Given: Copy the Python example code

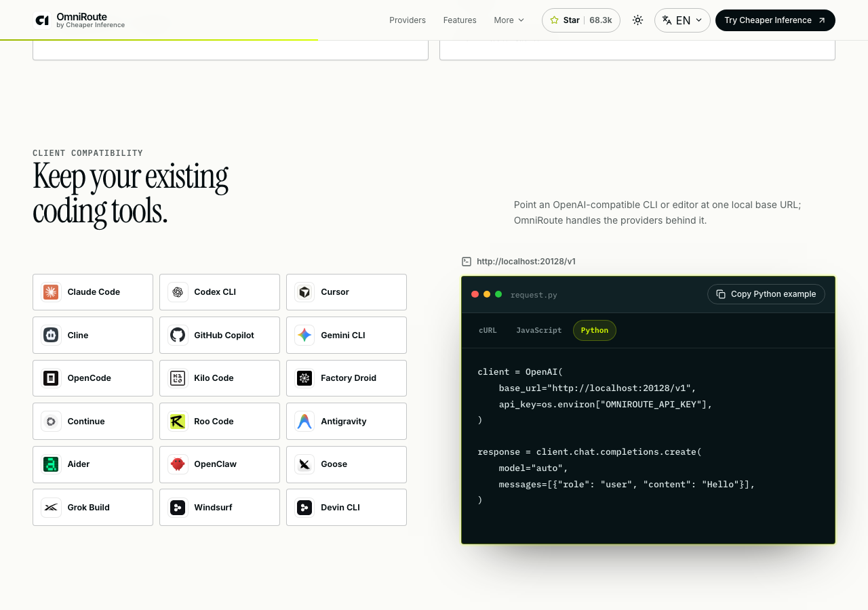Looking at the screenshot, I should click(x=766, y=294).
